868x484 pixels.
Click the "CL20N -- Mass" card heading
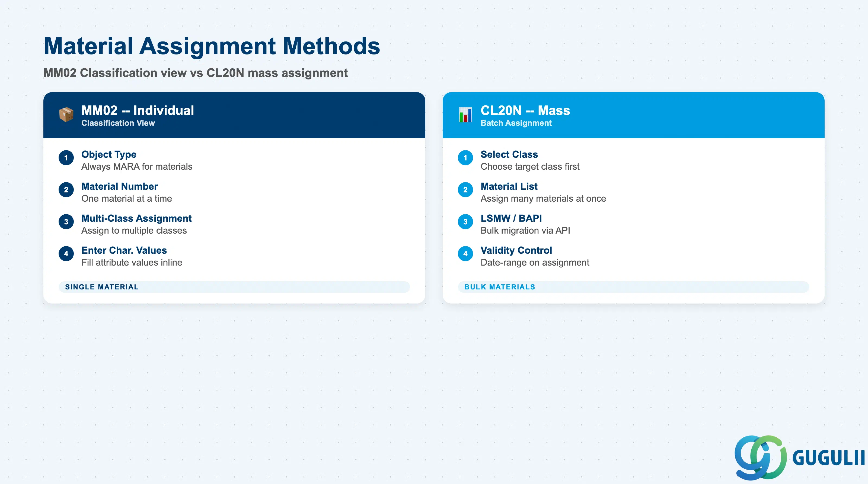pos(525,110)
